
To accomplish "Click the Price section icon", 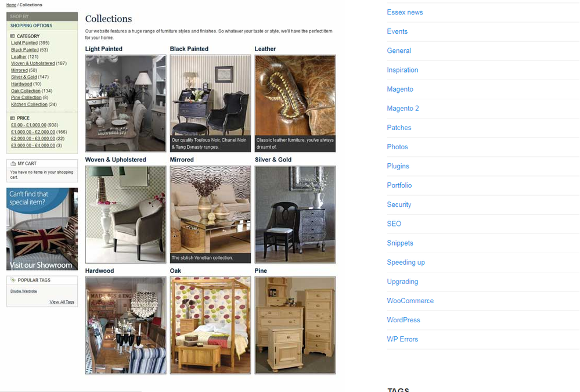I will [13, 118].
